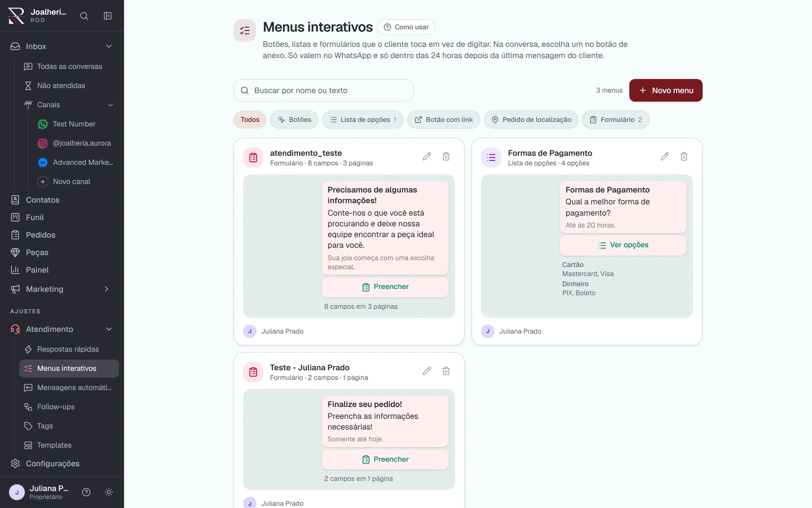
Task: Delete the Formas de Pagamento menu
Action: click(x=684, y=156)
